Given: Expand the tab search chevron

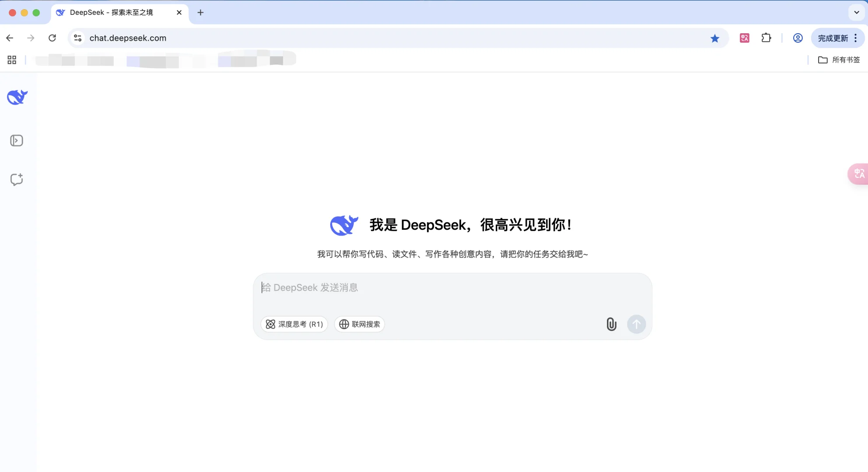Looking at the screenshot, I should pyautogui.click(x=856, y=12).
